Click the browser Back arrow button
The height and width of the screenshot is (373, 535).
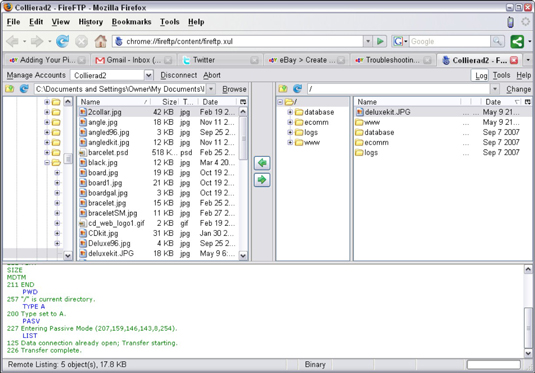pos(13,41)
